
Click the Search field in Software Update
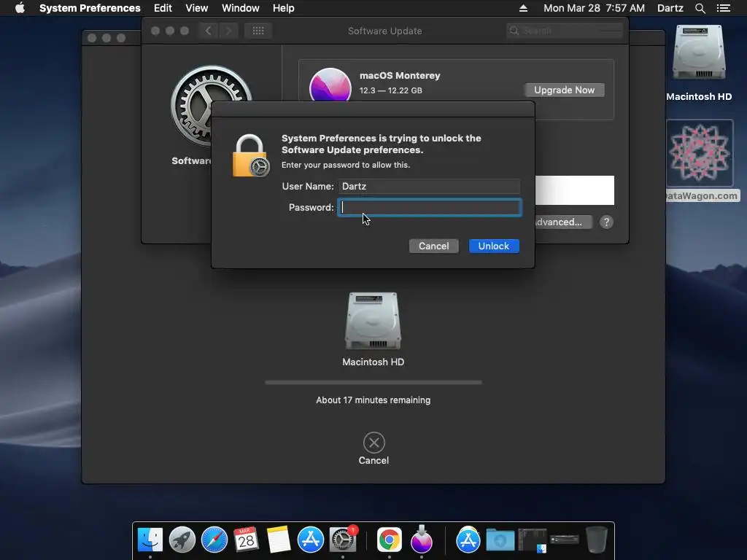tap(565, 31)
